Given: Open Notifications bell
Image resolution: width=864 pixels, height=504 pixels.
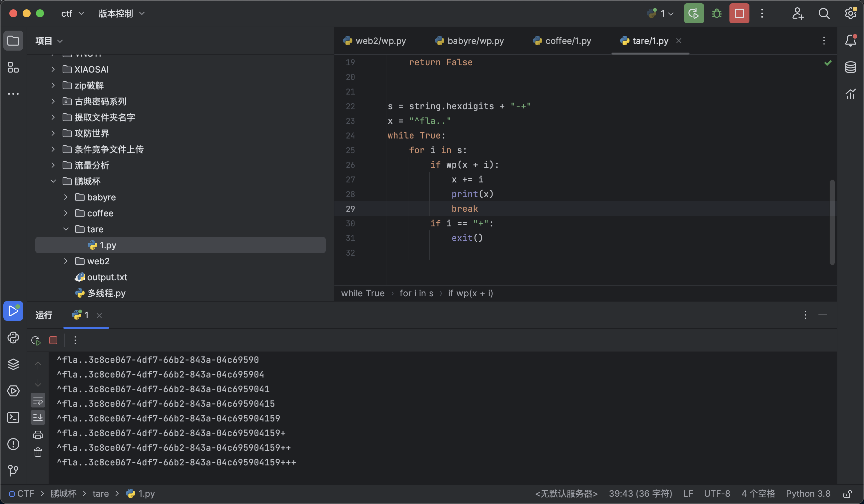Looking at the screenshot, I should [850, 41].
